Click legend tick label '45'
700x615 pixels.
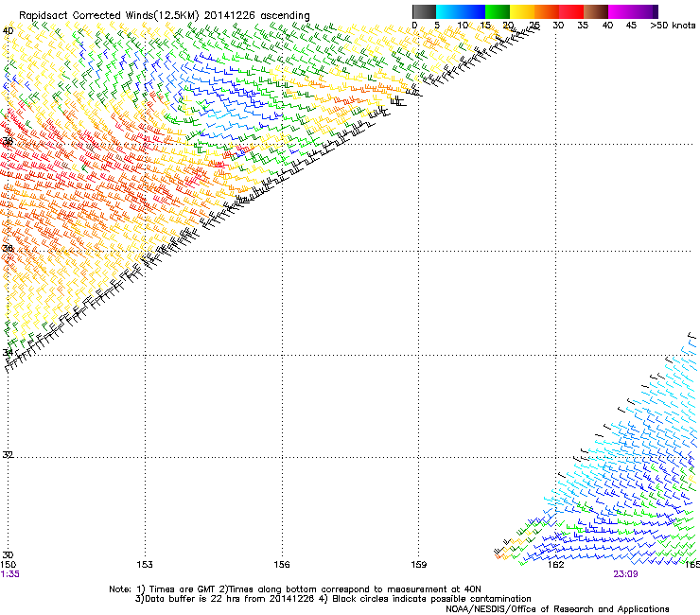631,25
